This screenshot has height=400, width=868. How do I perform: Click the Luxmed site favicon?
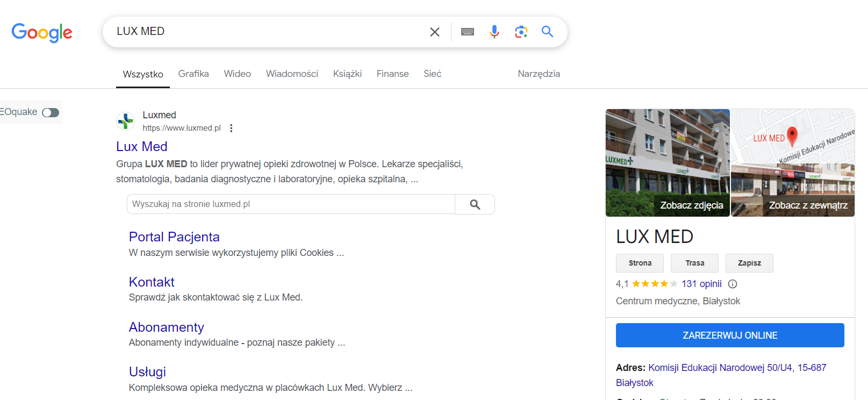pyautogui.click(x=126, y=121)
